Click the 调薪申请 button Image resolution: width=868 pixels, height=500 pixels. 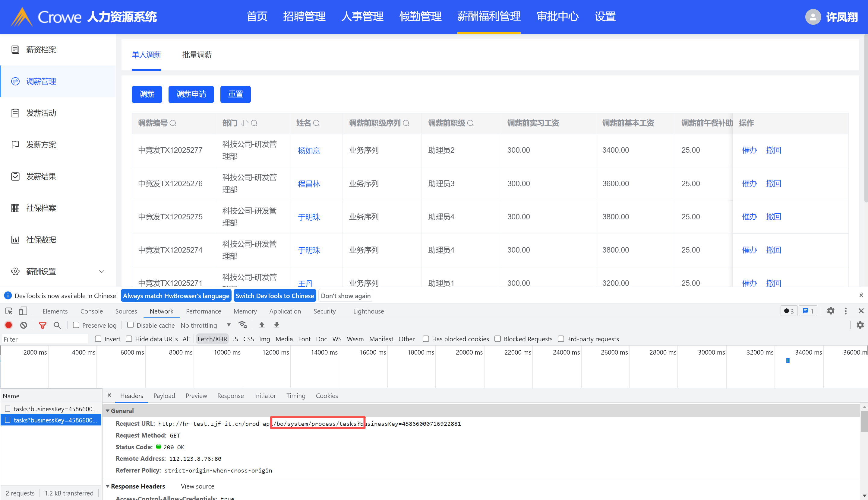tap(191, 94)
